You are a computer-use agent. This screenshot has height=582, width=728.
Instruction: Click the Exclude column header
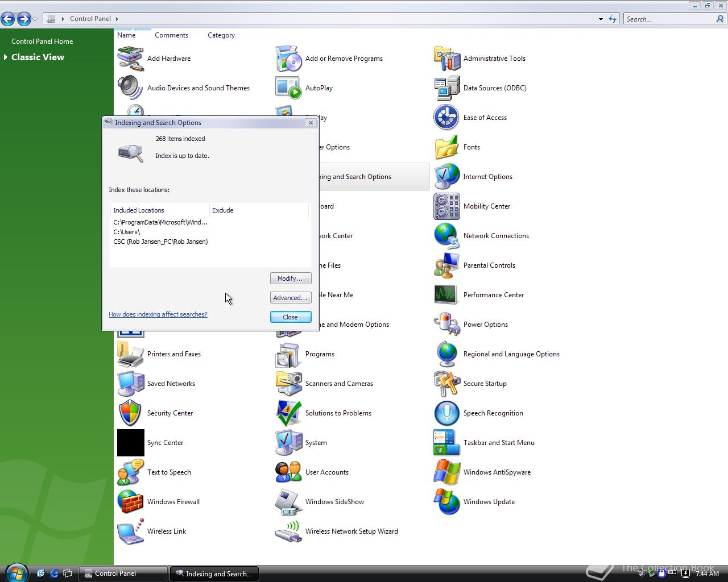click(x=259, y=210)
